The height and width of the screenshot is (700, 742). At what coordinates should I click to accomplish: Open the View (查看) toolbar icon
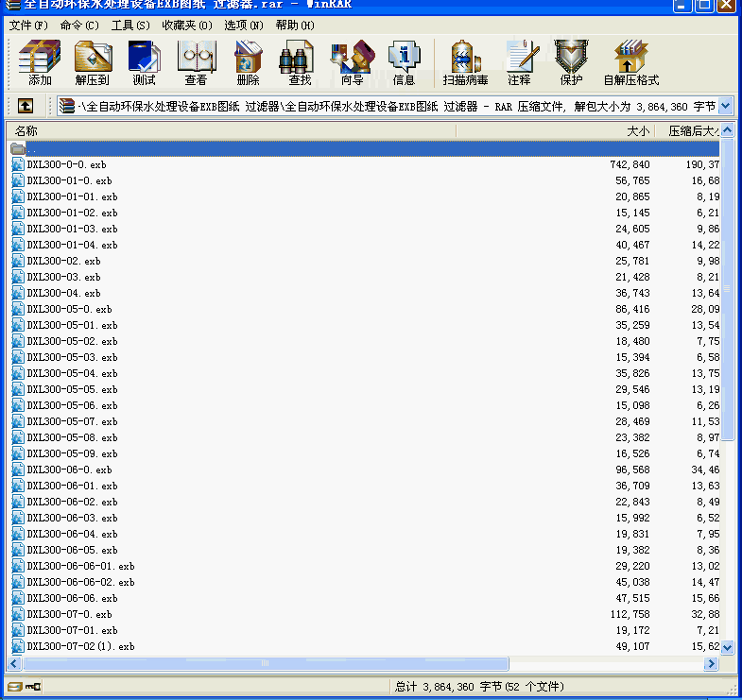pos(197,62)
